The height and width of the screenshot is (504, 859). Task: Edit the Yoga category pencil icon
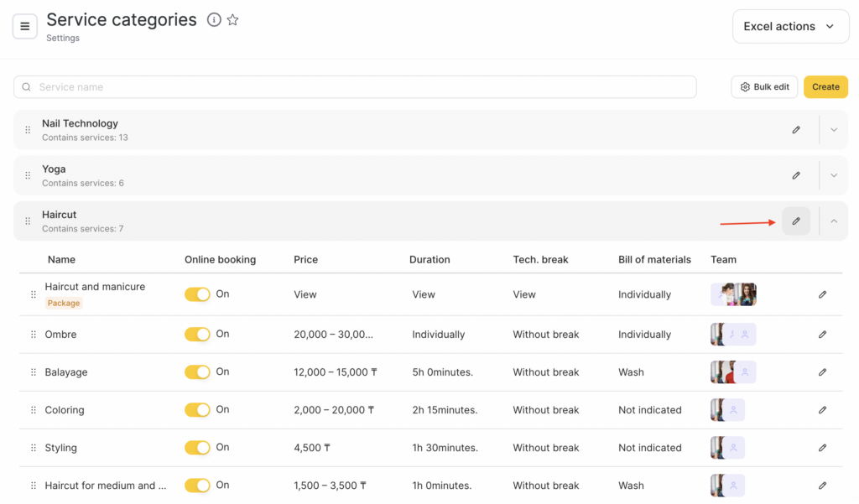pyautogui.click(x=796, y=175)
